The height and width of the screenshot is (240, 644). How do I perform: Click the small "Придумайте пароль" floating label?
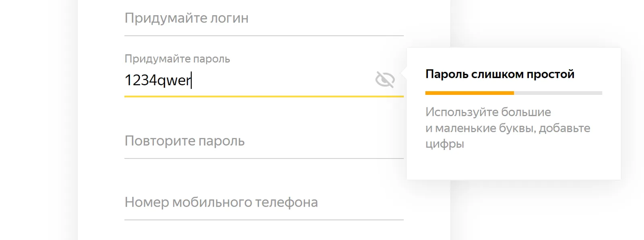click(x=177, y=59)
